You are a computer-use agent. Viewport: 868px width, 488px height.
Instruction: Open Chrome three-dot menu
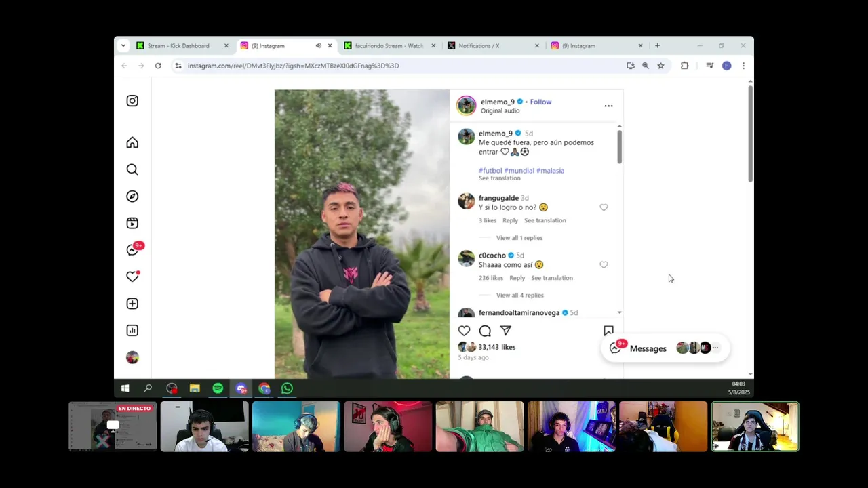743,66
